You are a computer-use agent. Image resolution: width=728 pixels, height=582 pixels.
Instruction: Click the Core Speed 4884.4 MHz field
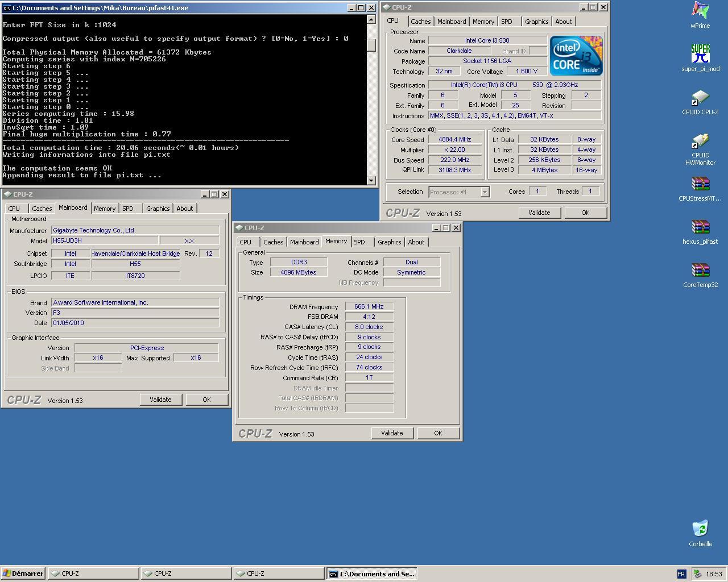[455, 140]
